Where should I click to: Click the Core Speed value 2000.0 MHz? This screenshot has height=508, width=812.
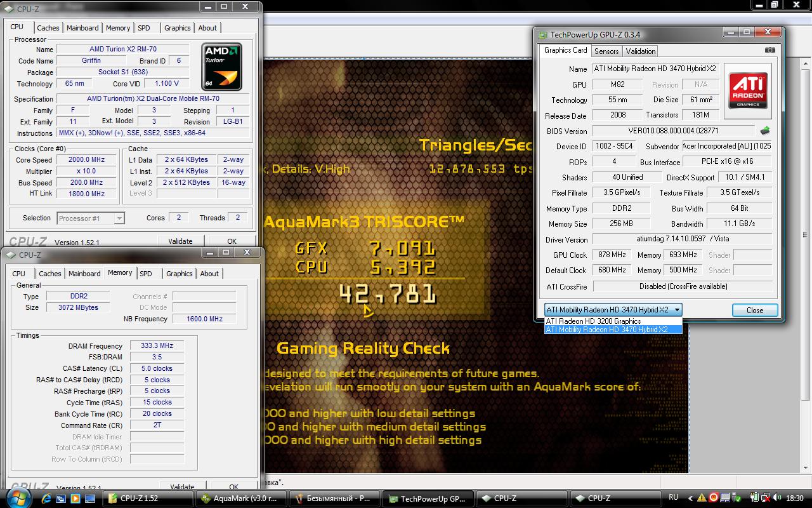(86, 160)
